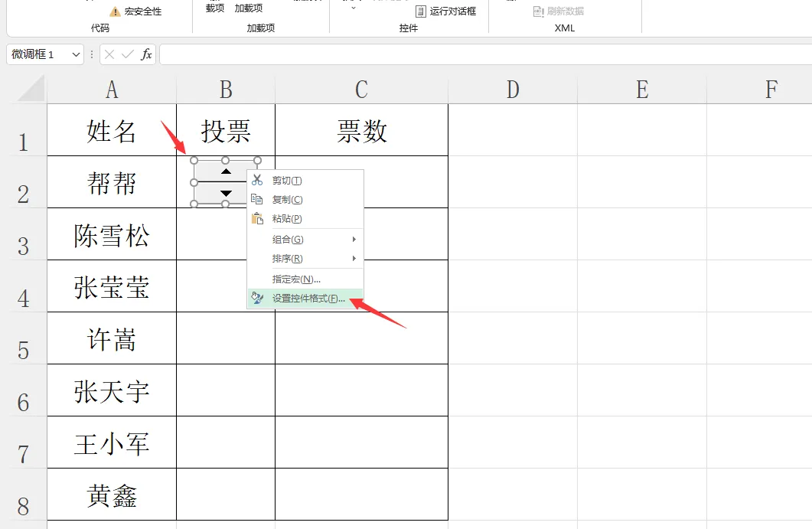Click the Name Box showing 微调框 1
Viewport: 812px width, 529px height.
coord(38,54)
